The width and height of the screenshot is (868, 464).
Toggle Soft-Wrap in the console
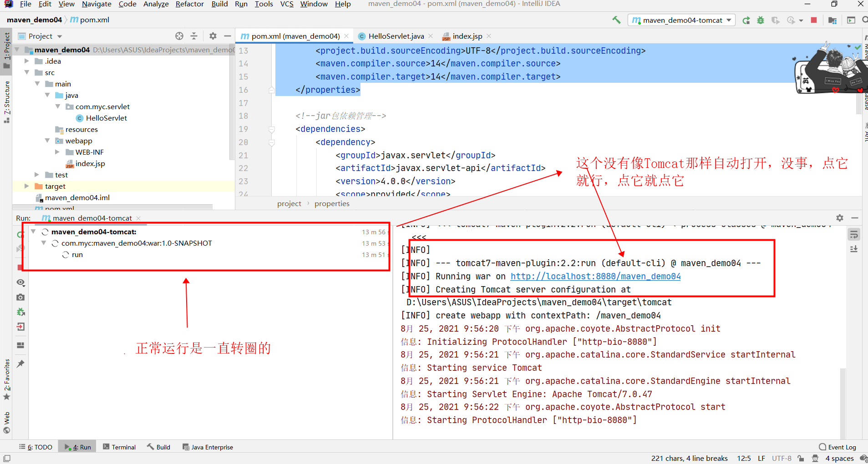[854, 235]
